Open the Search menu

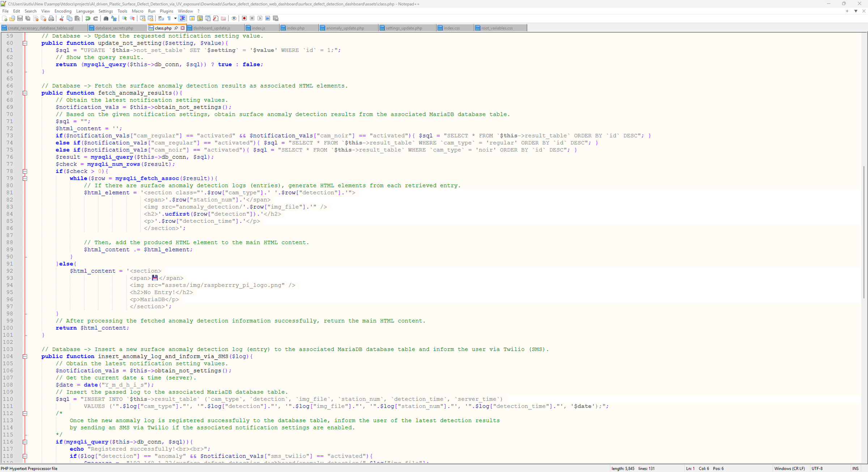[31, 11]
